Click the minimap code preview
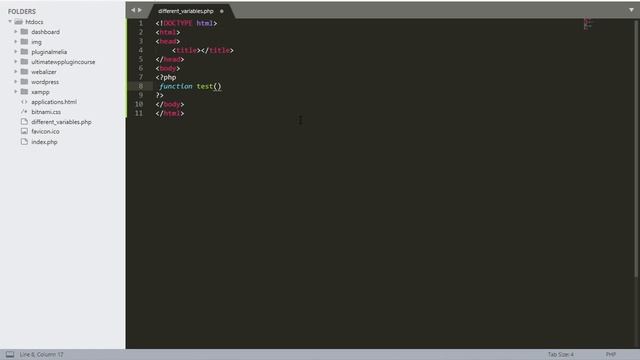This screenshot has width=640, height=360. pyautogui.click(x=587, y=24)
